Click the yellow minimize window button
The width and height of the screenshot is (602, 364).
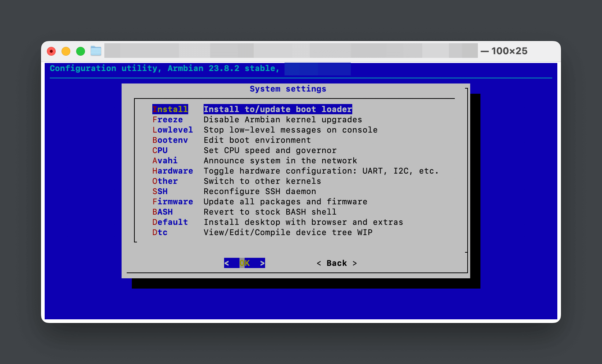coord(66,51)
